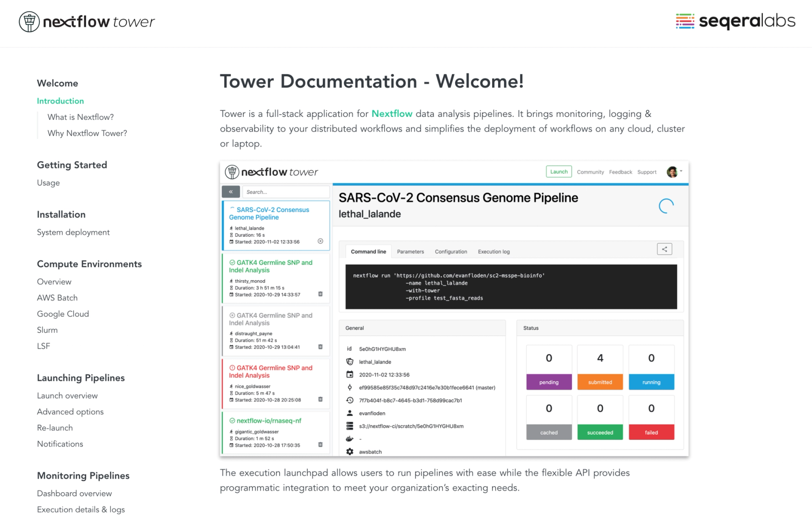Open the Google Cloud documentation
Screen dimensions: 812x517
coord(63,314)
